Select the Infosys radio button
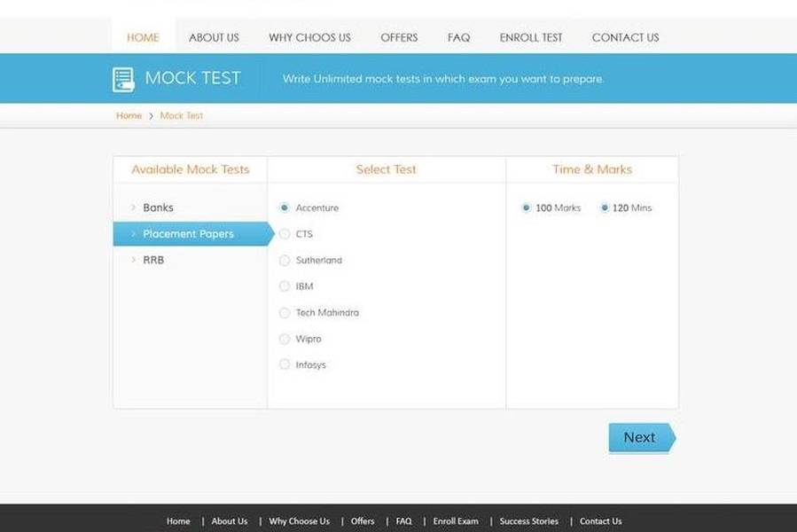The image size is (797, 532). pyautogui.click(x=285, y=364)
